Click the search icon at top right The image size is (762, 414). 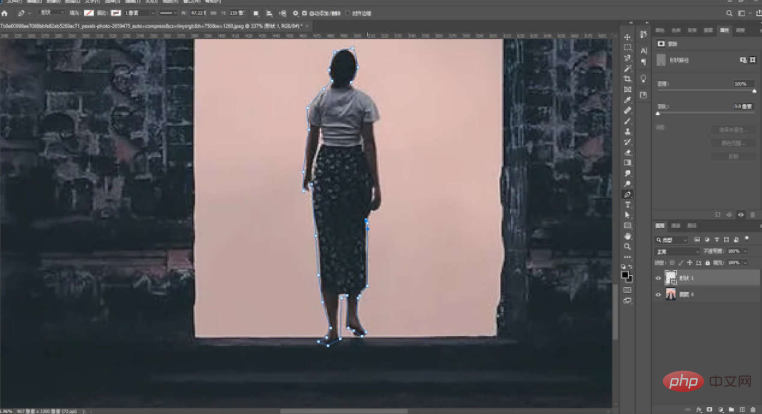(x=729, y=13)
